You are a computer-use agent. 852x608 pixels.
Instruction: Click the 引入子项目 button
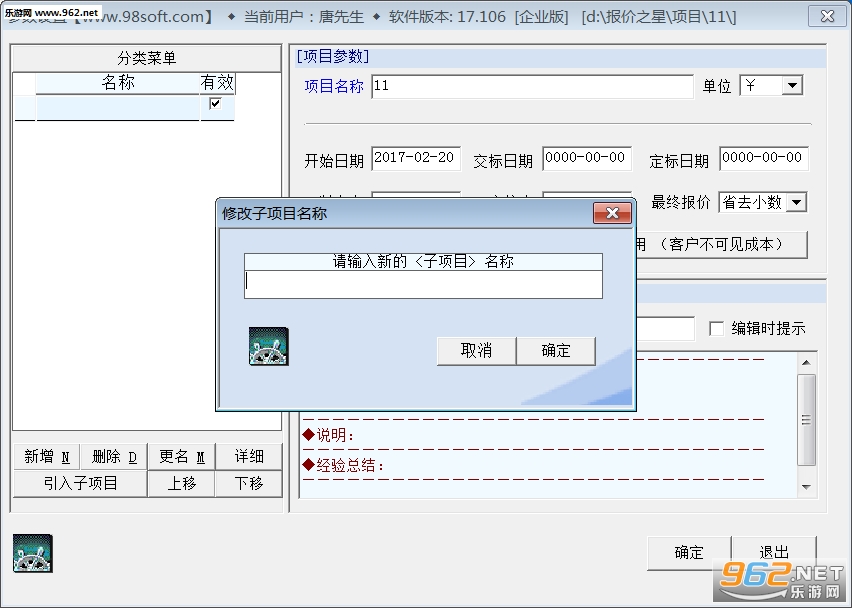(x=80, y=483)
